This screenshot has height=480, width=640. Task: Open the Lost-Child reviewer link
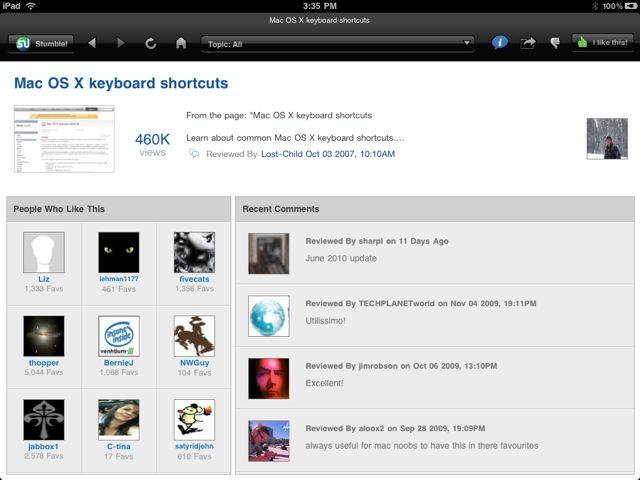pyautogui.click(x=282, y=154)
